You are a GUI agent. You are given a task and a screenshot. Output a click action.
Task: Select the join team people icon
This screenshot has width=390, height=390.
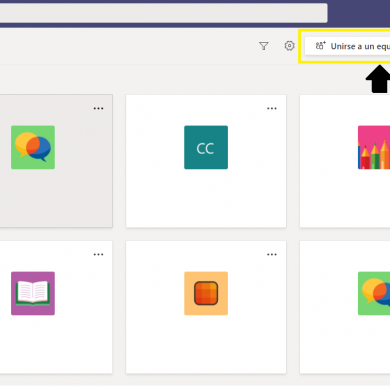pos(320,45)
